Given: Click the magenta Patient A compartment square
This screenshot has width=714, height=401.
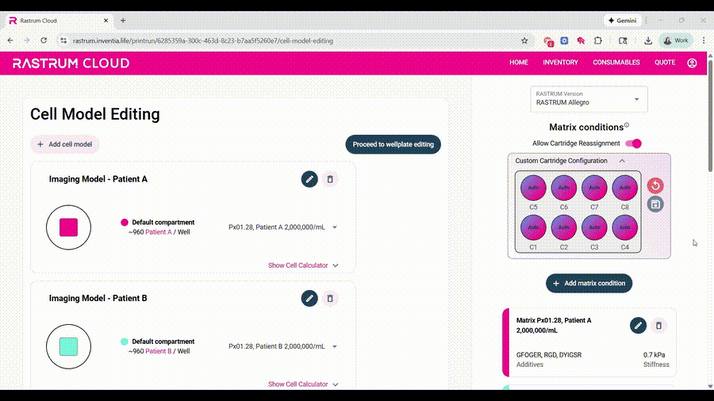Looking at the screenshot, I should pos(68,227).
